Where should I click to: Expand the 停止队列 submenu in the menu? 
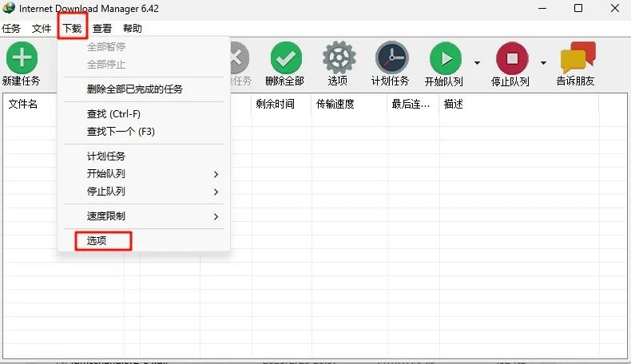pos(216,192)
